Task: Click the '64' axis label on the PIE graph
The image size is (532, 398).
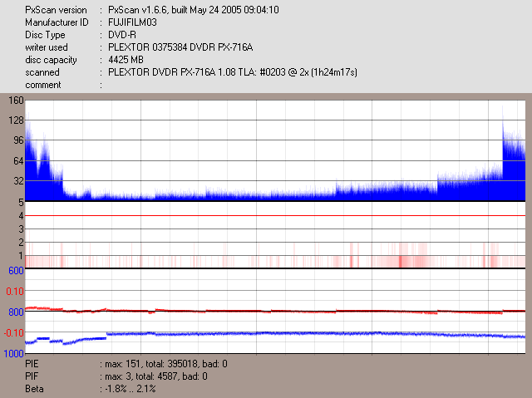Action: 18,160
